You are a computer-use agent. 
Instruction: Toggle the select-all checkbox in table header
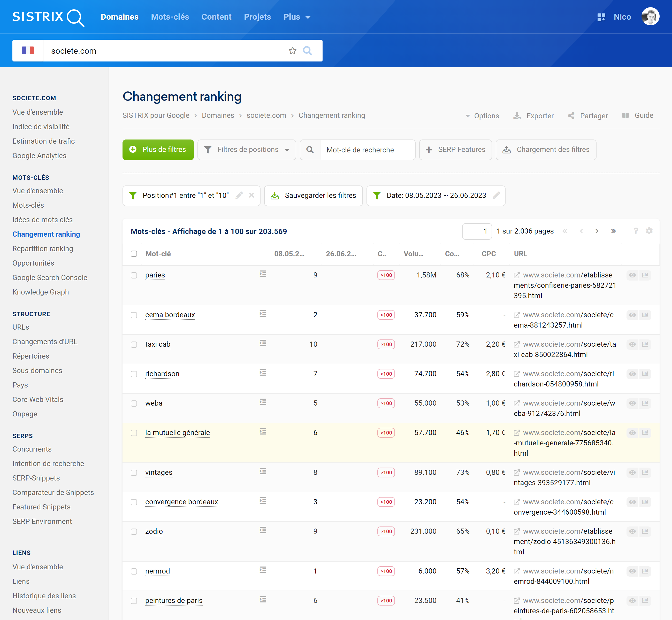134,254
